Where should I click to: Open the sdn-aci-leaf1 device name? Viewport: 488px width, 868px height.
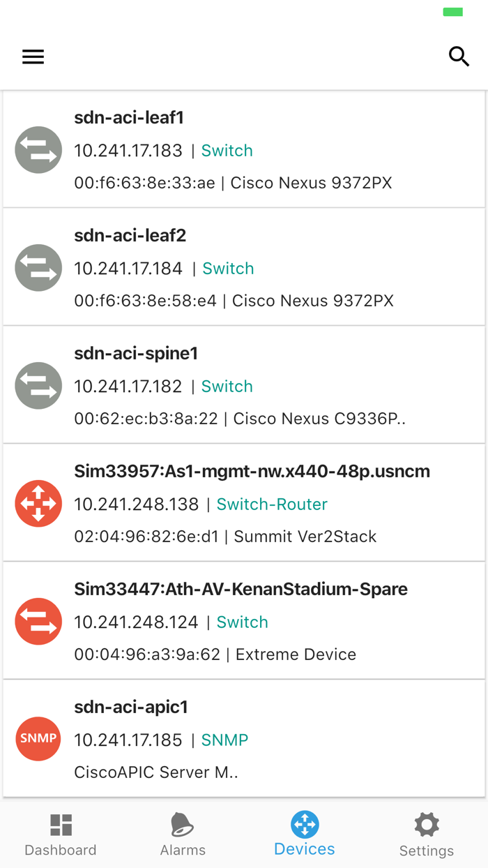click(x=129, y=118)
